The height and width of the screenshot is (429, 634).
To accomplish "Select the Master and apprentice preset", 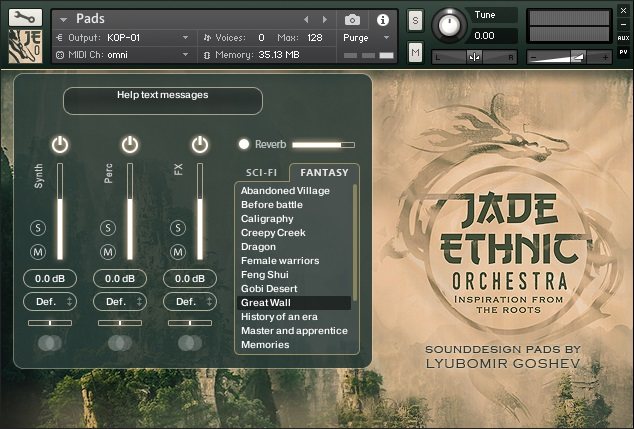I will point(294,331).
